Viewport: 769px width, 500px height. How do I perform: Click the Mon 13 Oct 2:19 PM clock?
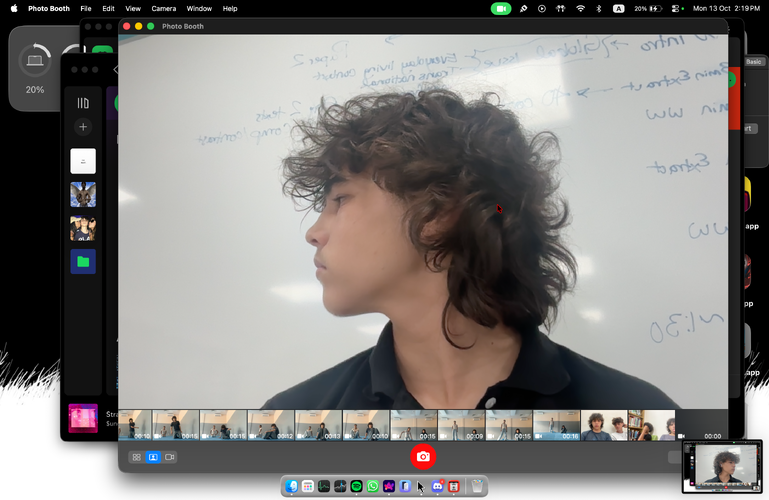726,8
